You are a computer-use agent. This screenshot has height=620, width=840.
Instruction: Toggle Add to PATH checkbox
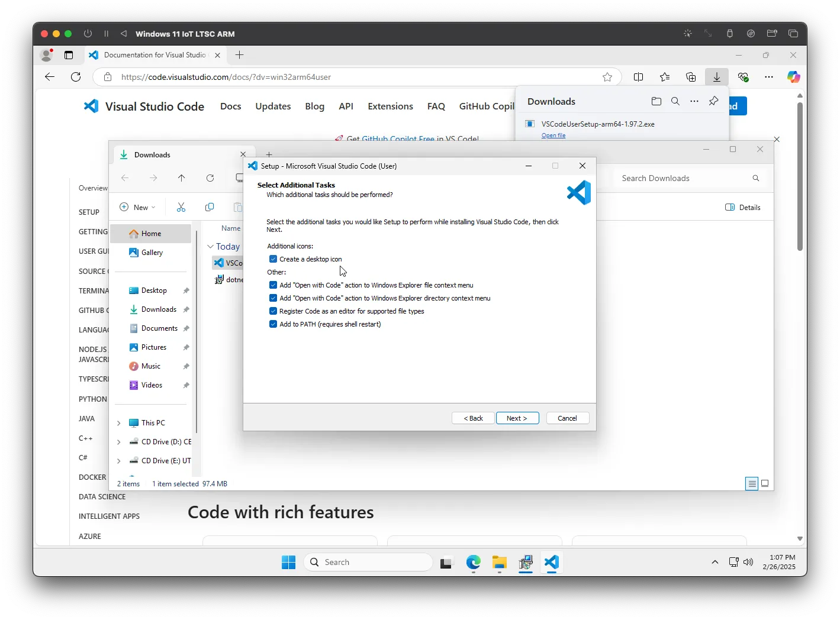[273, 324]
